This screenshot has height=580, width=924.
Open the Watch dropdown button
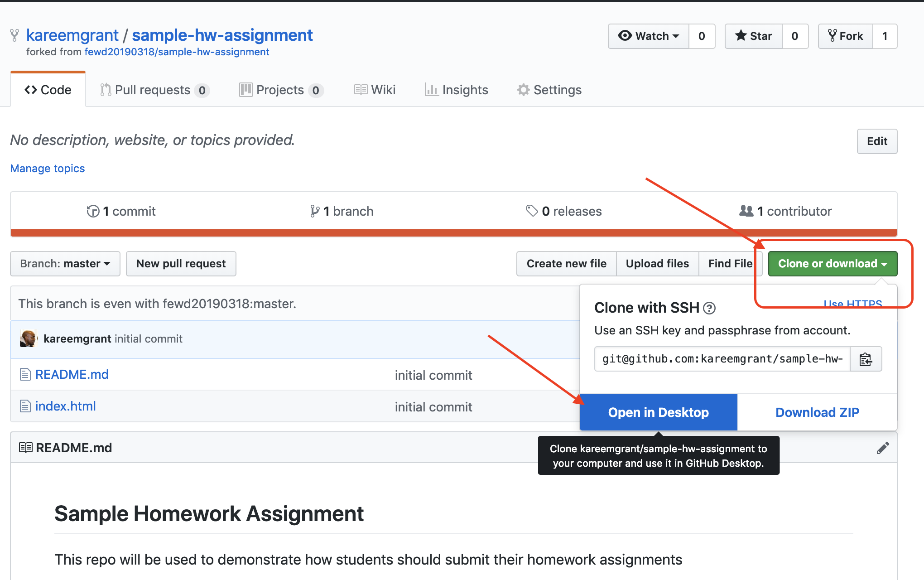click(x=648, y=36)
